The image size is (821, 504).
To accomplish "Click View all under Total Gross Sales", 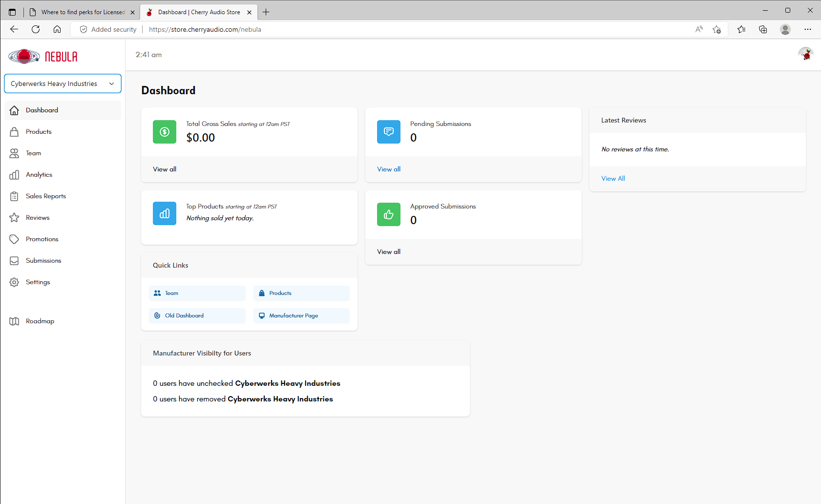I will (x=165, y=169).
